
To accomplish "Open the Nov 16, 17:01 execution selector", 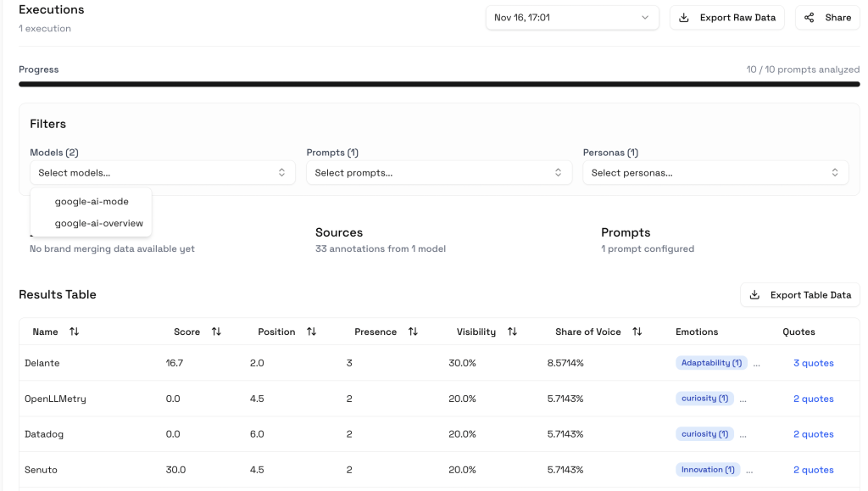I will (x=571, y=17).
